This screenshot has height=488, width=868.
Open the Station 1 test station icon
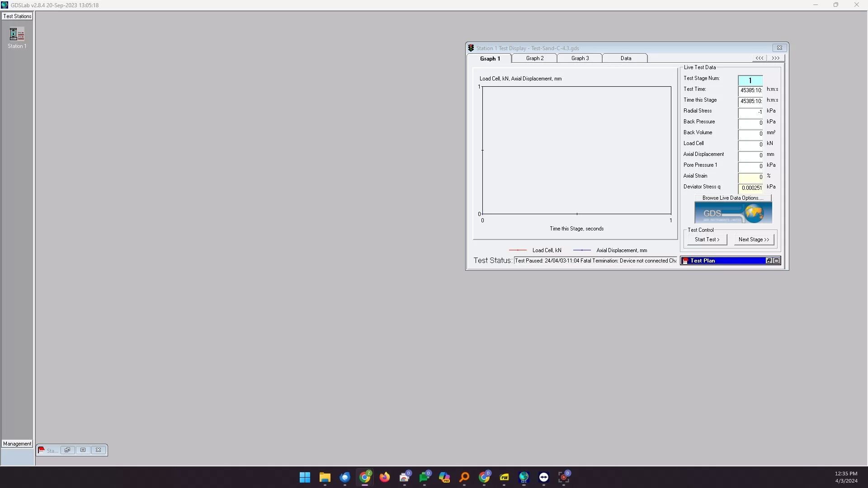click(x=17, y=34)
